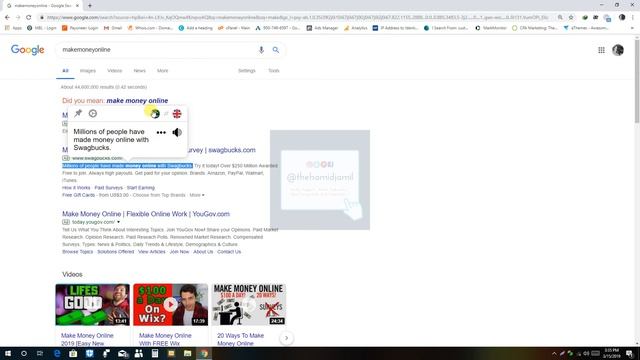Open Windows notification center

coord(630,353)
